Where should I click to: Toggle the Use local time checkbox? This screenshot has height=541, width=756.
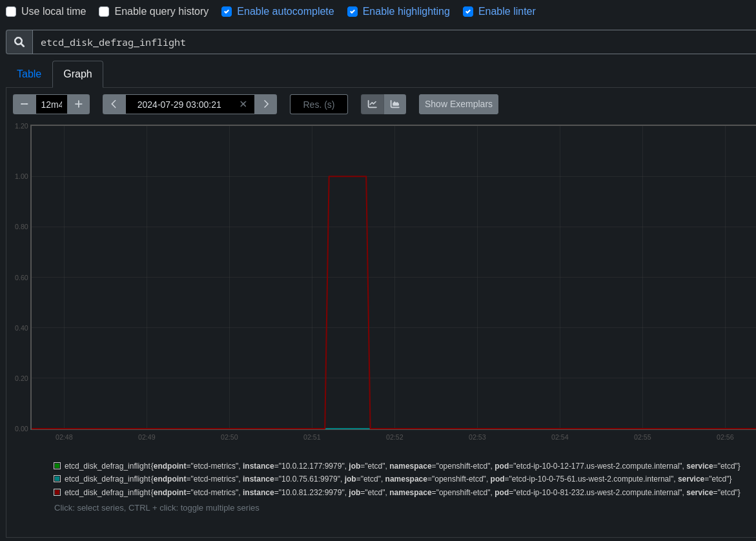pyautogui.click(x=11, y=12)
